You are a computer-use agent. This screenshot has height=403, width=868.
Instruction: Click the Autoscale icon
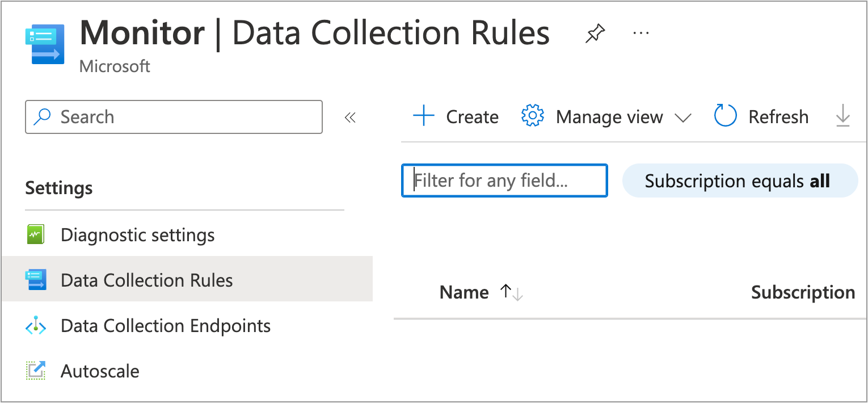35,371
